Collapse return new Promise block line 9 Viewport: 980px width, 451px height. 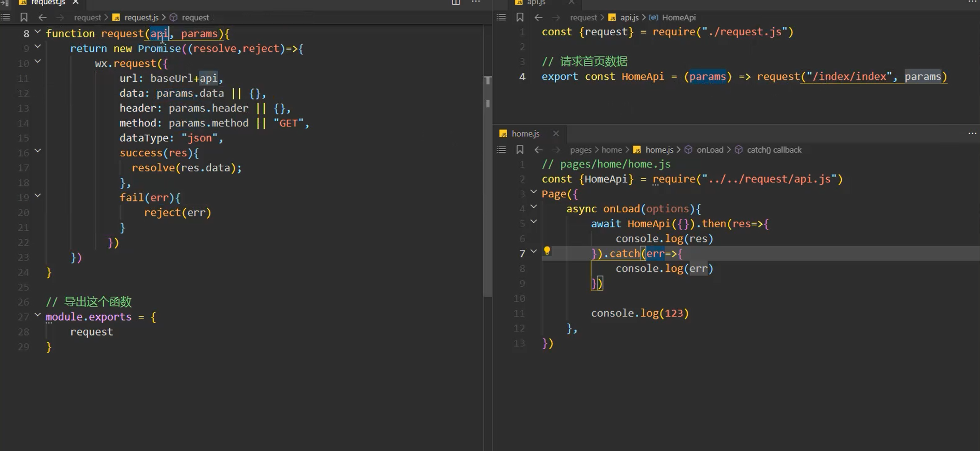tap(38, 47)
